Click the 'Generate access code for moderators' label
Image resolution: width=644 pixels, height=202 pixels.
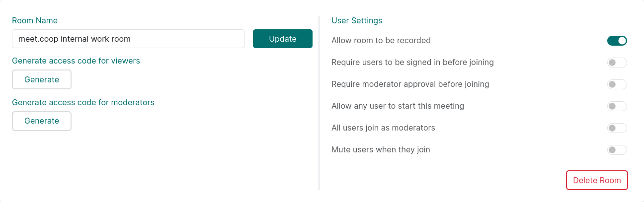pos(83,103)
